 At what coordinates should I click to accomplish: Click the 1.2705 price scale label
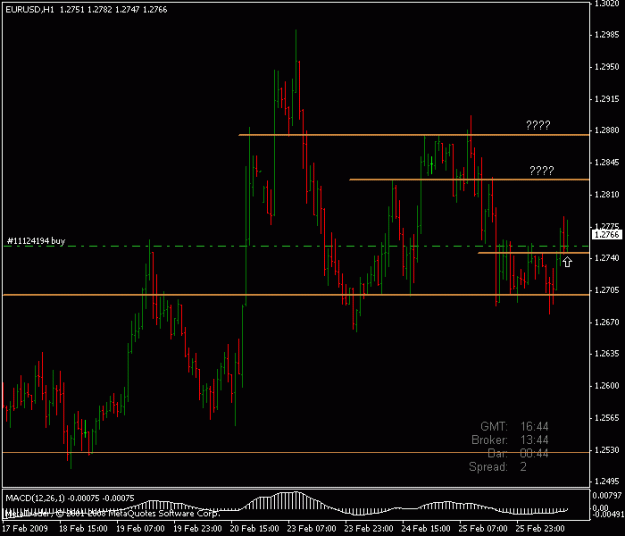coord(607,290)
